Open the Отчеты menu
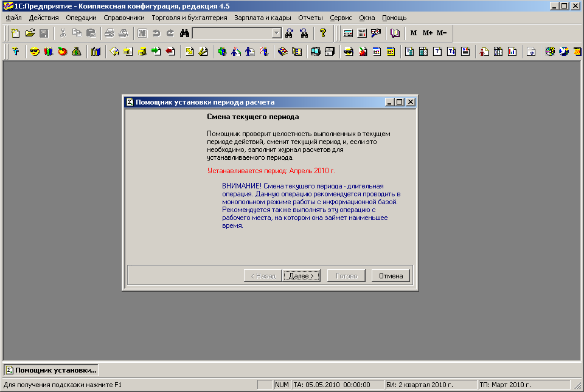 click(x=310, y=18)
